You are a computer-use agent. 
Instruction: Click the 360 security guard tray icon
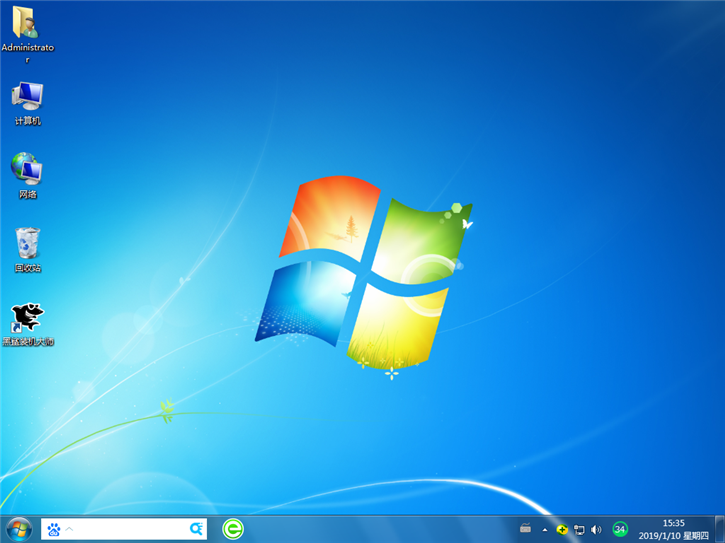[x=562, y=529]
